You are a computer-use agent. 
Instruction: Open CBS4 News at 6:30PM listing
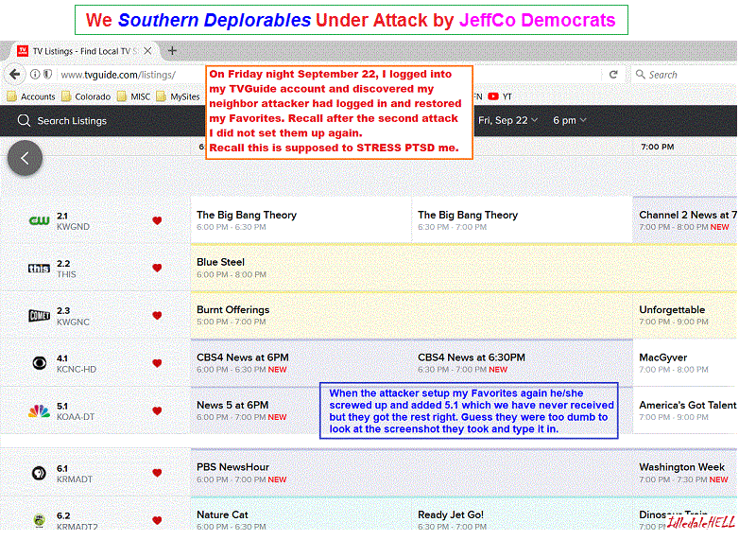point(523,363)
